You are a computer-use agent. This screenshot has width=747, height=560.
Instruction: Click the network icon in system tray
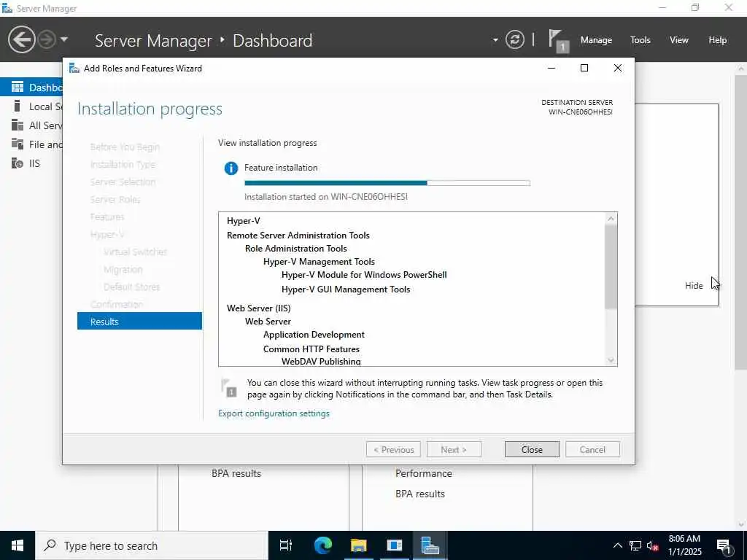coord(635,545)
